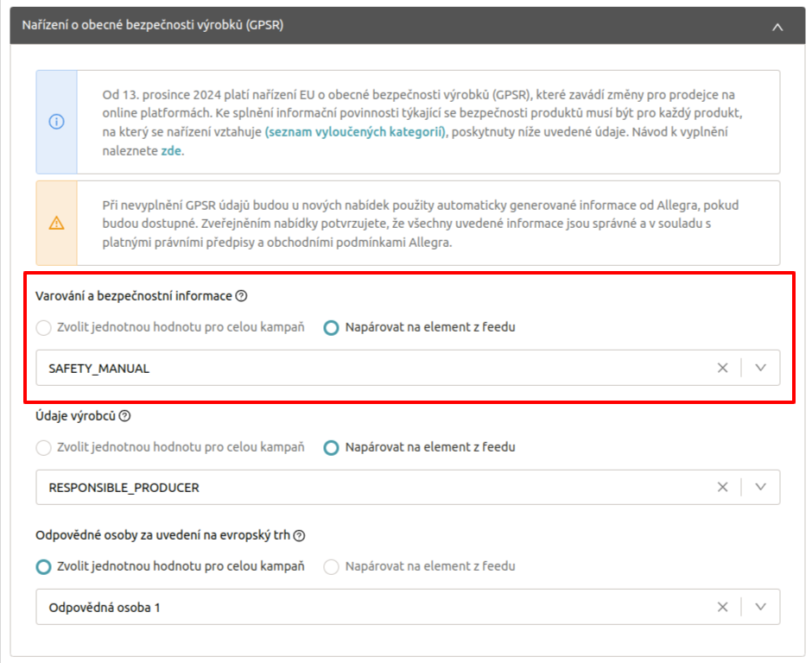This screenshot has height=663, width=812.
Task: Open the zde instructions link
Action: [171, 151]
